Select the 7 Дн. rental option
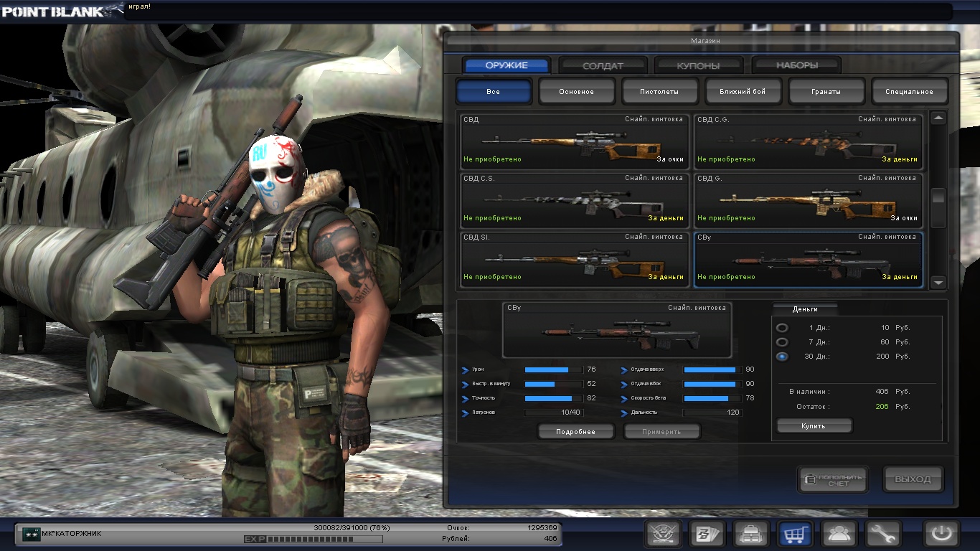Viewport: 980px width, 551px height. pyautogui.click(x=782, y=342)
